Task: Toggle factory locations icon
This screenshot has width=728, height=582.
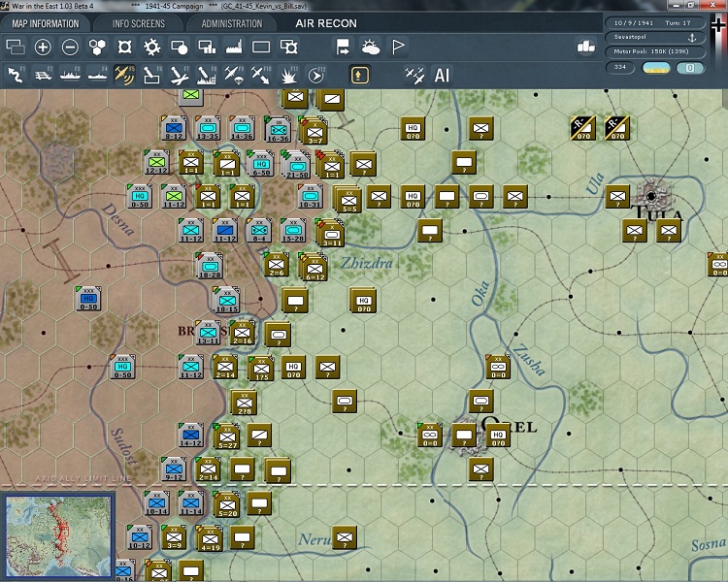Action: pos(234,47)
